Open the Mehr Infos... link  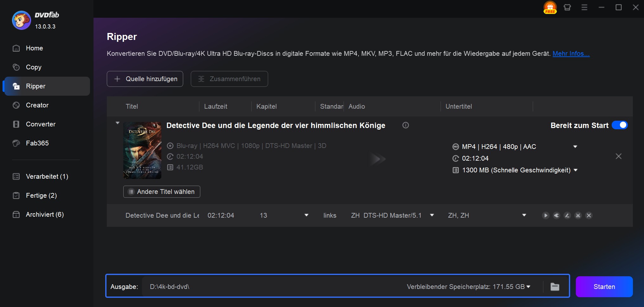[x=571, y=54]
